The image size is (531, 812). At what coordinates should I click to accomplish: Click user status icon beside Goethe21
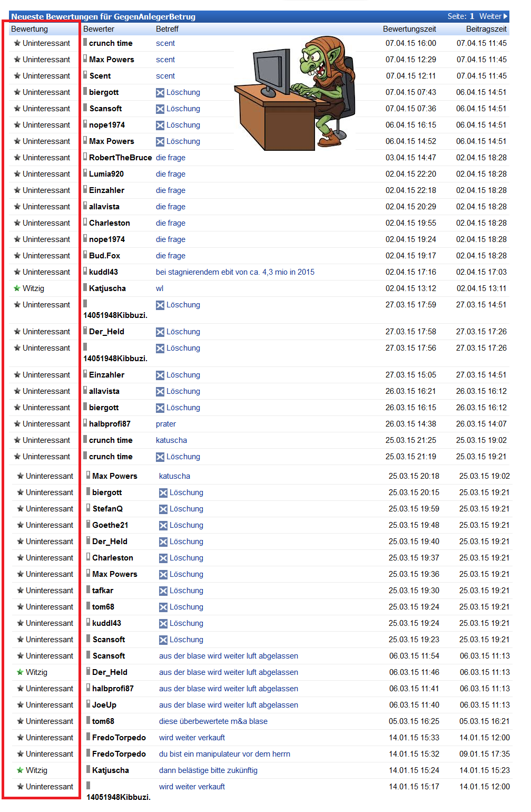pyautogui.click(x=88, y=524)
